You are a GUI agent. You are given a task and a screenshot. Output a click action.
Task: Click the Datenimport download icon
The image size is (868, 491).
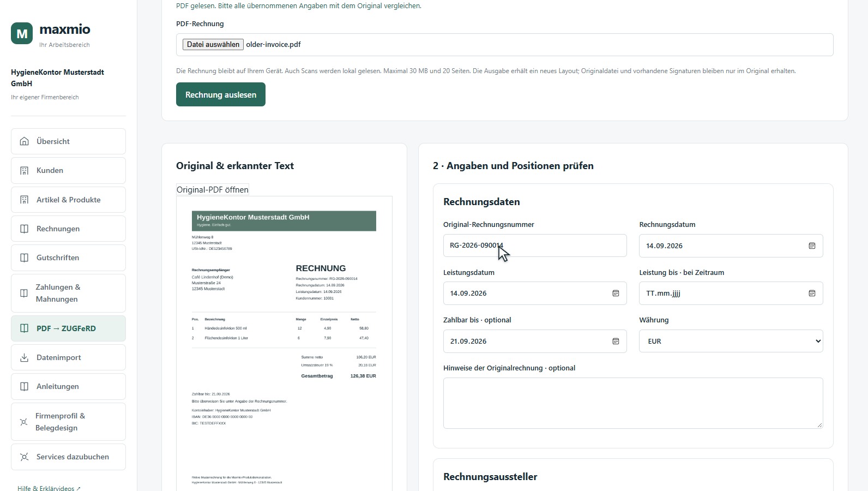[x=24, y=357]
